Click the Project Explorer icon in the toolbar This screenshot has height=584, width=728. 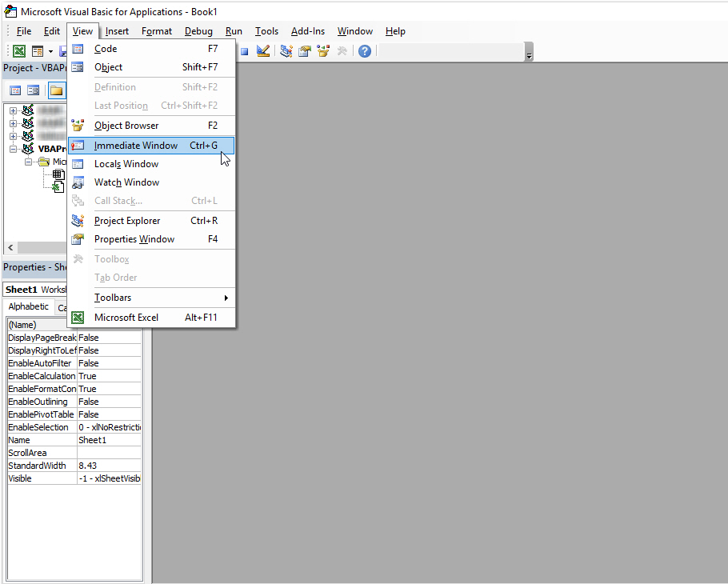[286, 51]
